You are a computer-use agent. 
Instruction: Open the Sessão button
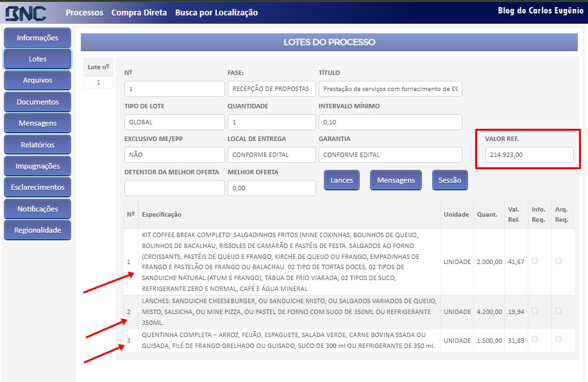(449, 180)
